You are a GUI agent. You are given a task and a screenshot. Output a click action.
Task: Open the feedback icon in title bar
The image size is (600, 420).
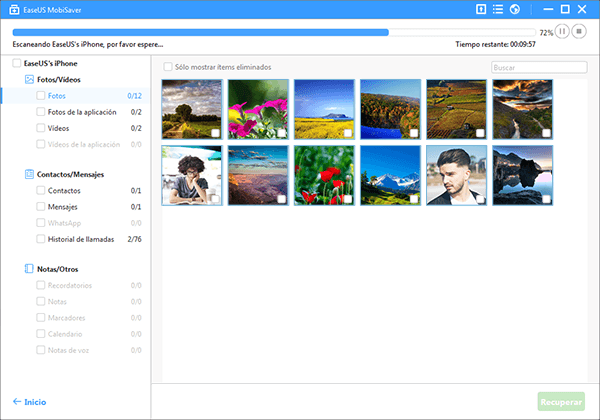coord(481,9)
